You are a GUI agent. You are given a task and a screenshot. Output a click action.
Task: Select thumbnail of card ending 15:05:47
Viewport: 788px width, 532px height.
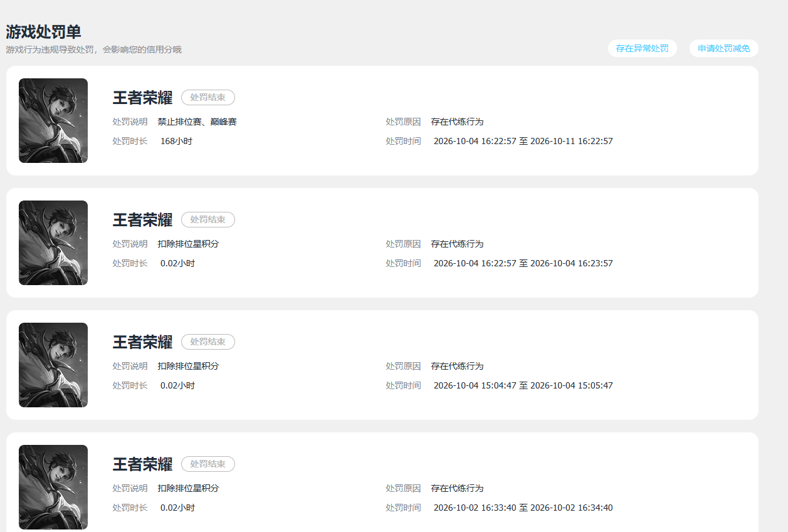click(53, 365)
